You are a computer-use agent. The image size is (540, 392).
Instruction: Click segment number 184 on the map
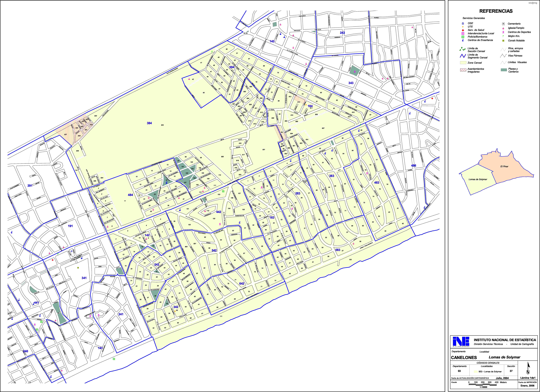(x=310, y=106)
